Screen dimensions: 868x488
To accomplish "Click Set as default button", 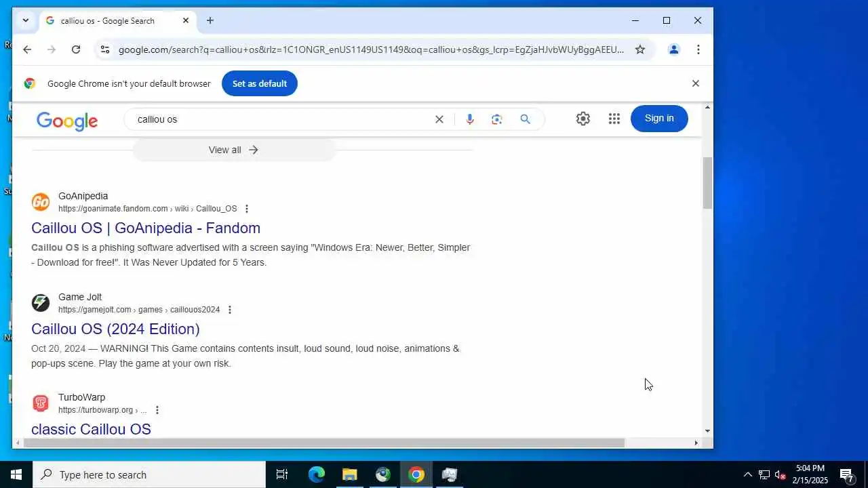I will [260, 83].
